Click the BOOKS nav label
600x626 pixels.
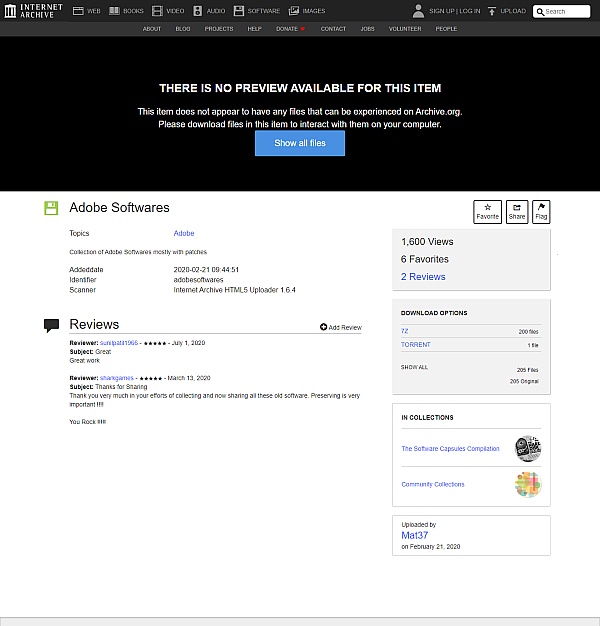pos(133,11)
